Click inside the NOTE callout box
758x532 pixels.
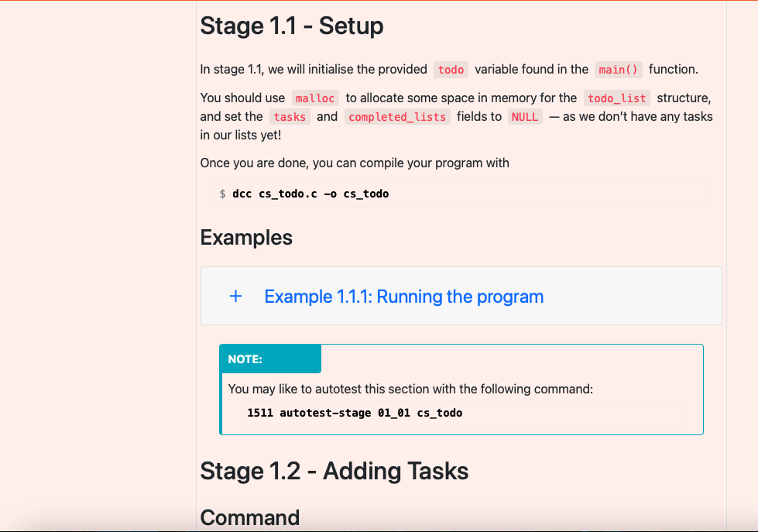coord(461,389)
